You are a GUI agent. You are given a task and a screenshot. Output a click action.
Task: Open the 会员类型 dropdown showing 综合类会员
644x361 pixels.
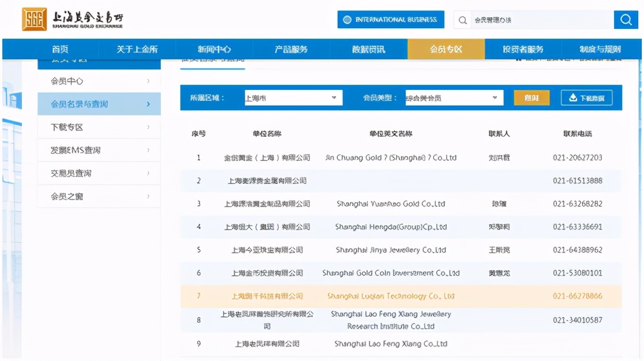click(x=453, y=97)
